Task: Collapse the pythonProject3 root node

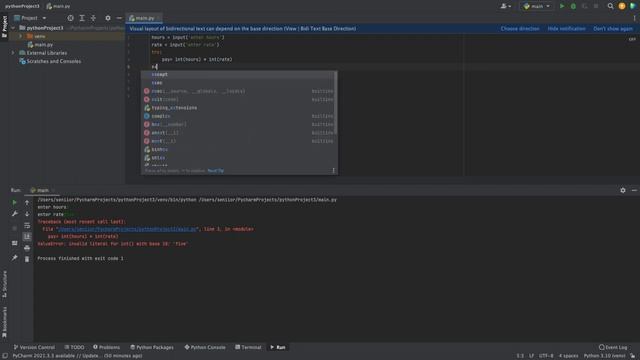Action: coord(13,28)
